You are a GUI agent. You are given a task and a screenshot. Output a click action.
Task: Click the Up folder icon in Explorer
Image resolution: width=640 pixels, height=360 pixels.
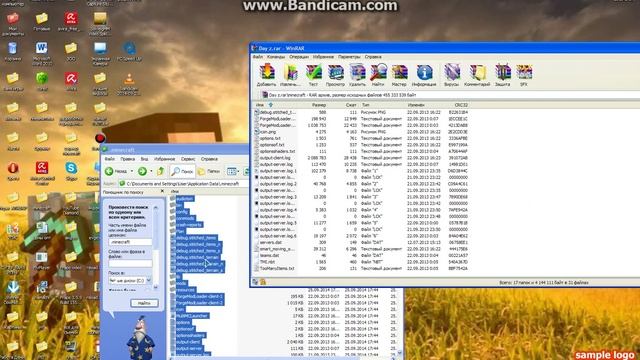pyautogui.click(x=161, y=171)
